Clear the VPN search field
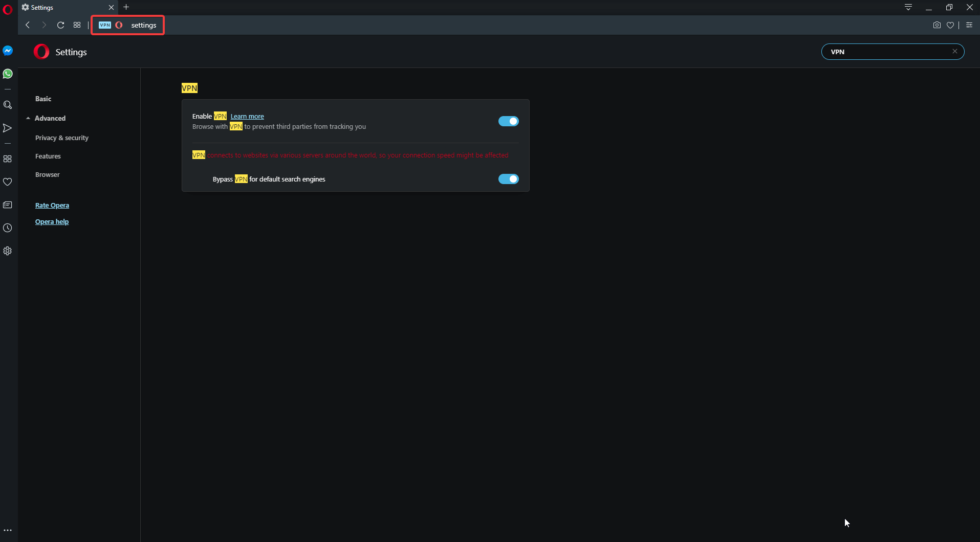980x542 pixels. (954, 52)
